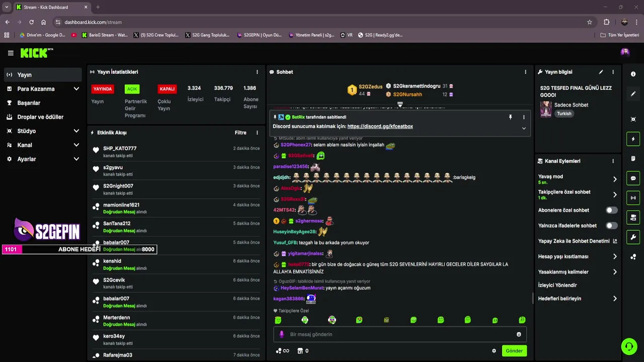Open the emoji picker in the message box
Screen dimensions: 644x362
[519, 334]
